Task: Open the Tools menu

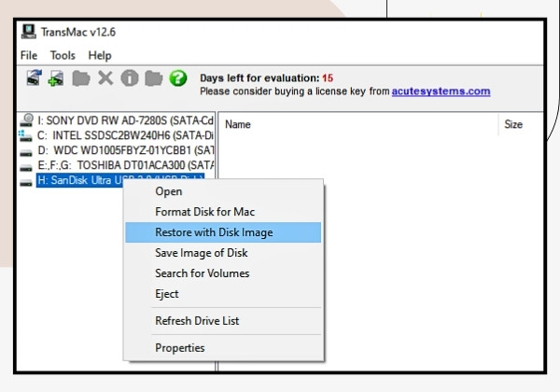Action: [63, 55]
